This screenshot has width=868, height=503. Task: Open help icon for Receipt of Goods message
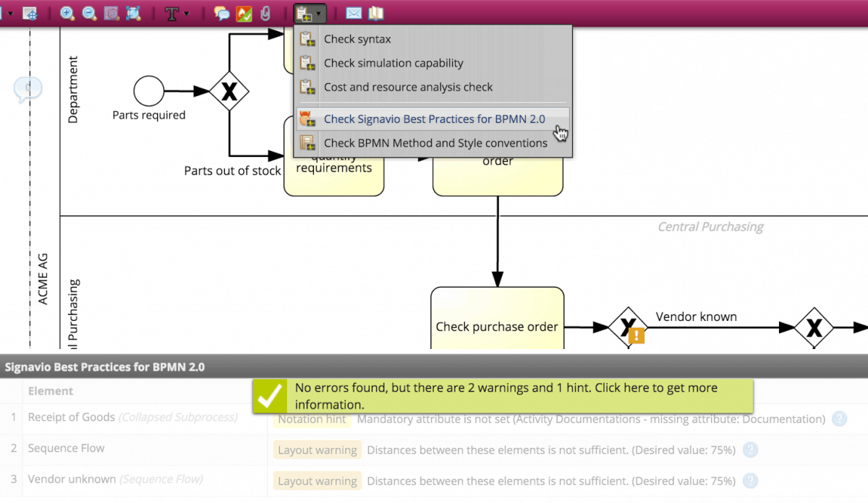pos(839,418)
